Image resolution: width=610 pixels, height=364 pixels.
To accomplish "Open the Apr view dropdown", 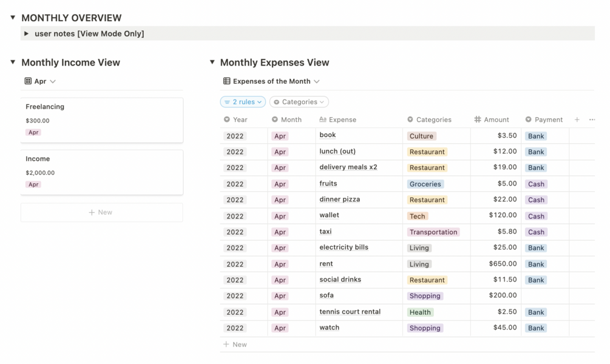I will (40, 81).
